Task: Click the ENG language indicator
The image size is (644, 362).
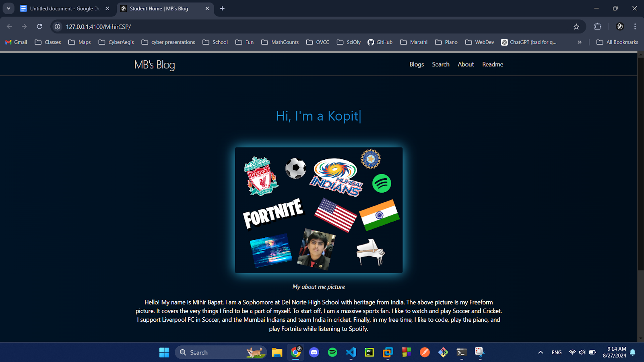Action: click(557, 352)
